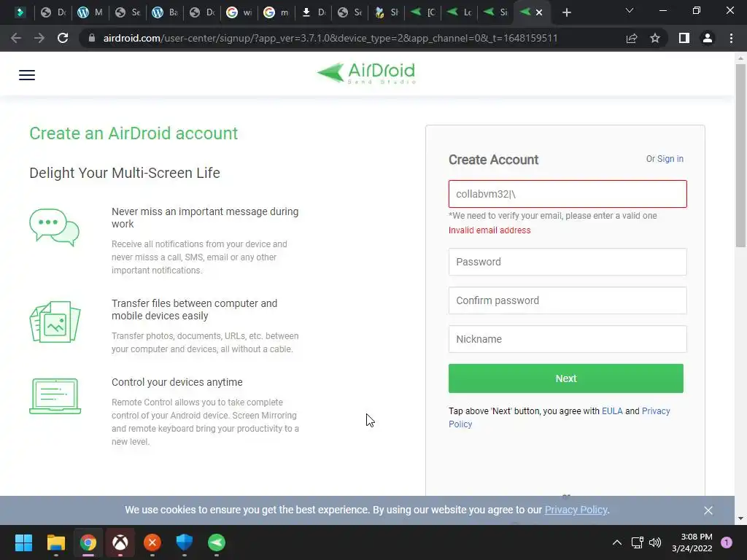Go back to the previous page

(x=16, y=38)
